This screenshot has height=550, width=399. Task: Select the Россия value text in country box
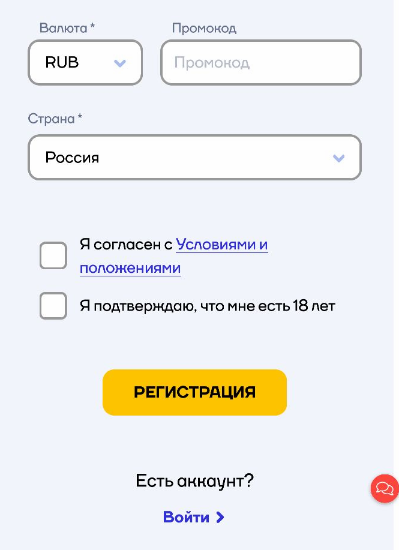[72, 157]
